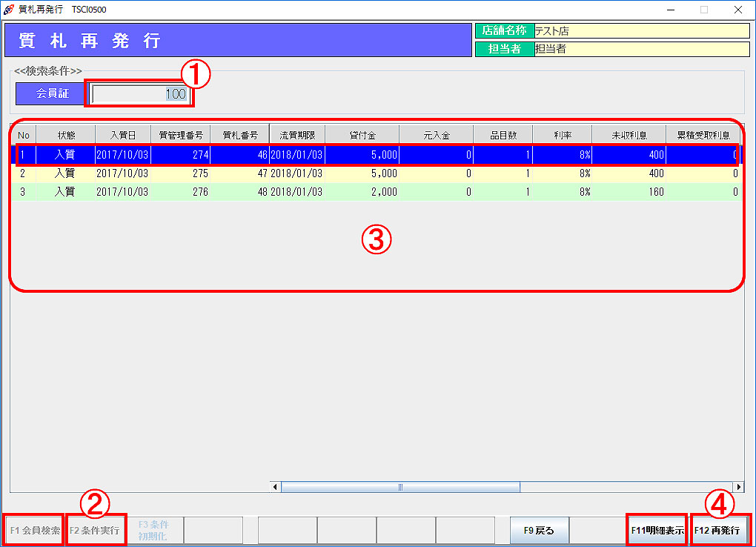Click the 流質期限 column header
The height and width of the screenshot is (547, 756).
pyautogui.click(x=297, y=135)
